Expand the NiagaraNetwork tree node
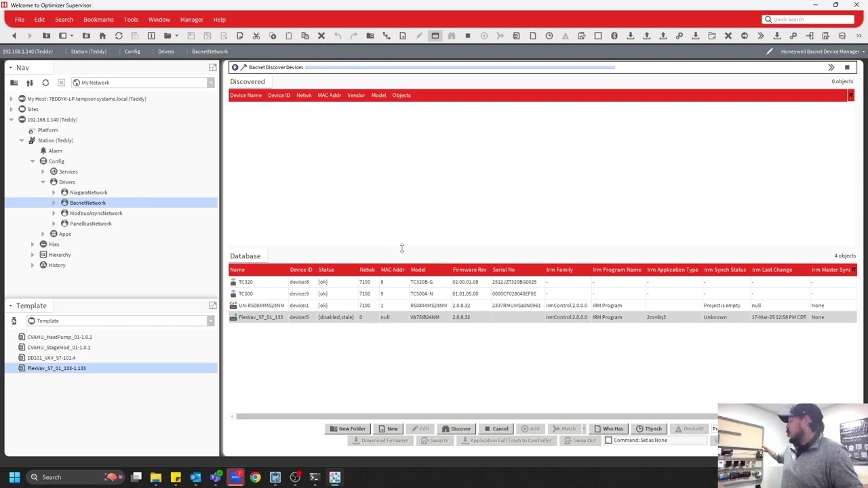The height and width of the screenshot is (488, 868). click(54, 192)
